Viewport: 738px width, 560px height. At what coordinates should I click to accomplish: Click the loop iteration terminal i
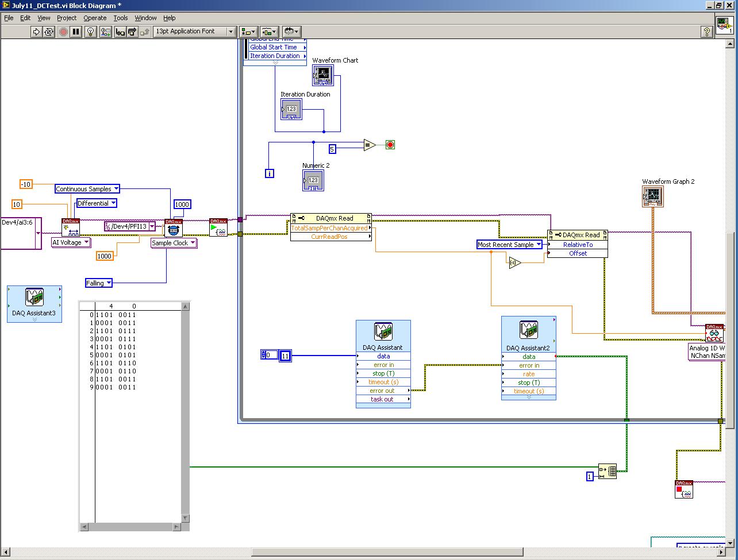[269, 173]
